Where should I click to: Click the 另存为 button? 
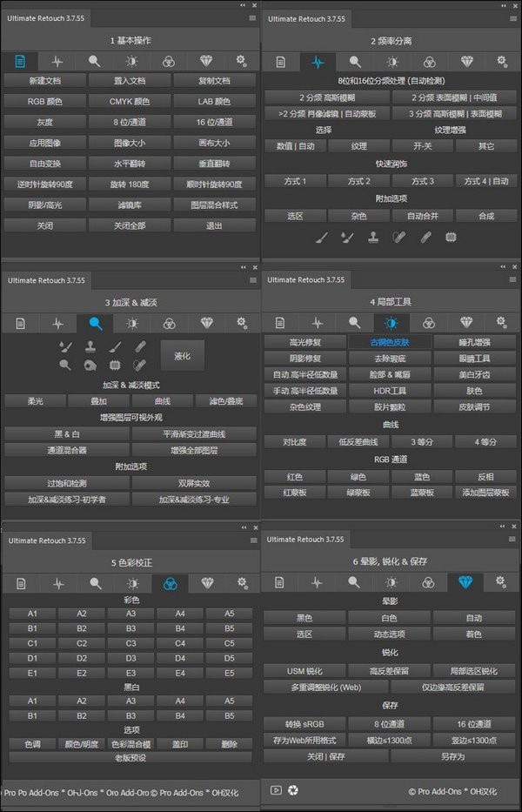coord(453,756)
